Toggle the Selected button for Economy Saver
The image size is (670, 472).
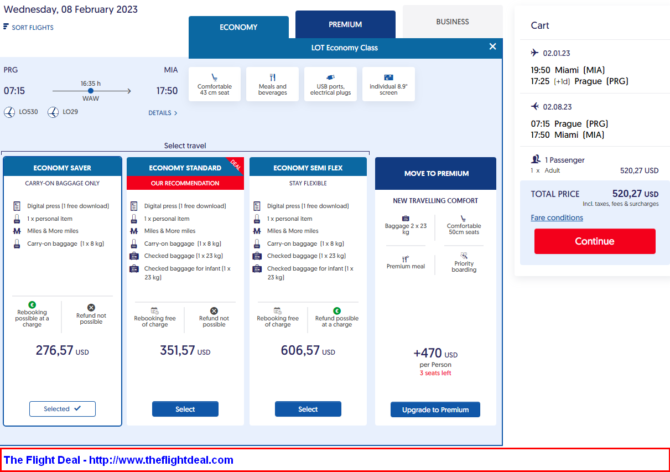coord(62,409)
